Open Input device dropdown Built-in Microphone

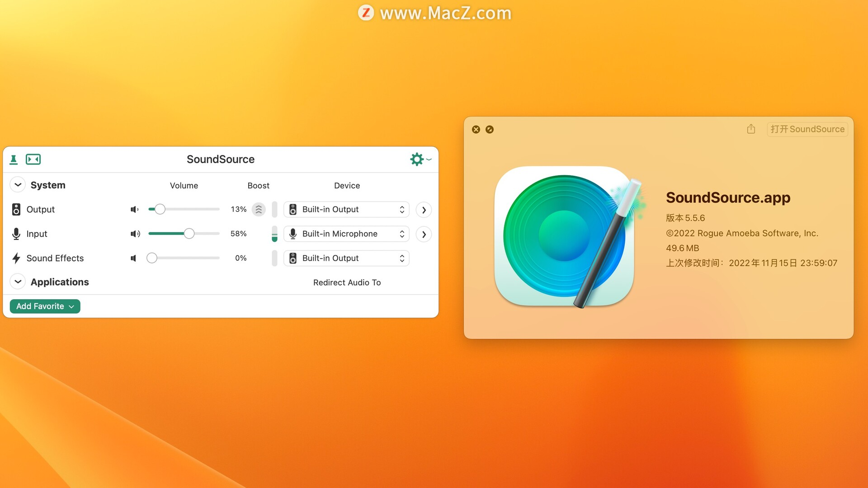tap(346, 234)
